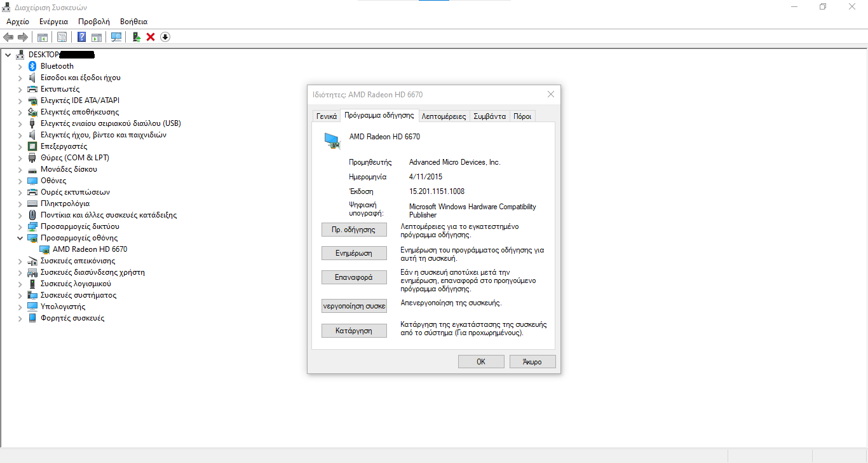Expand the Συσκευές συστήματος category
Image resolution: width=868 pixels, height=463 pixels.
(20, 295)
